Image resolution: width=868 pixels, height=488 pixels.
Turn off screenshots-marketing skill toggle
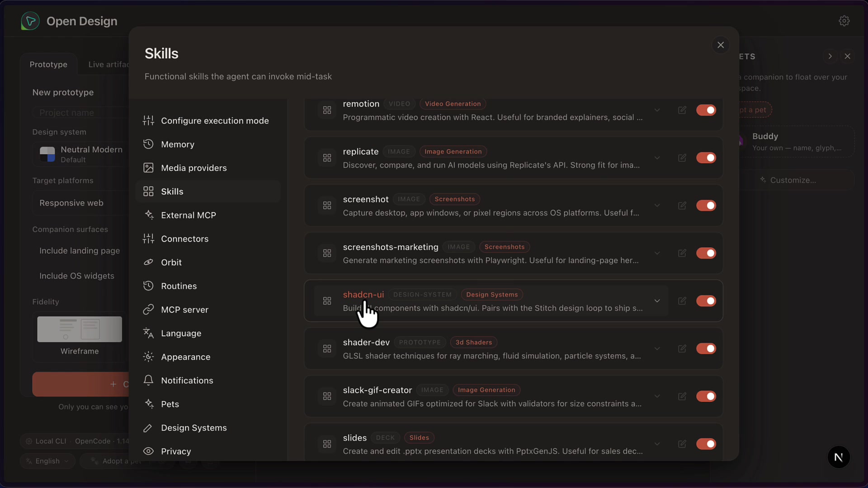click(706, 253)
